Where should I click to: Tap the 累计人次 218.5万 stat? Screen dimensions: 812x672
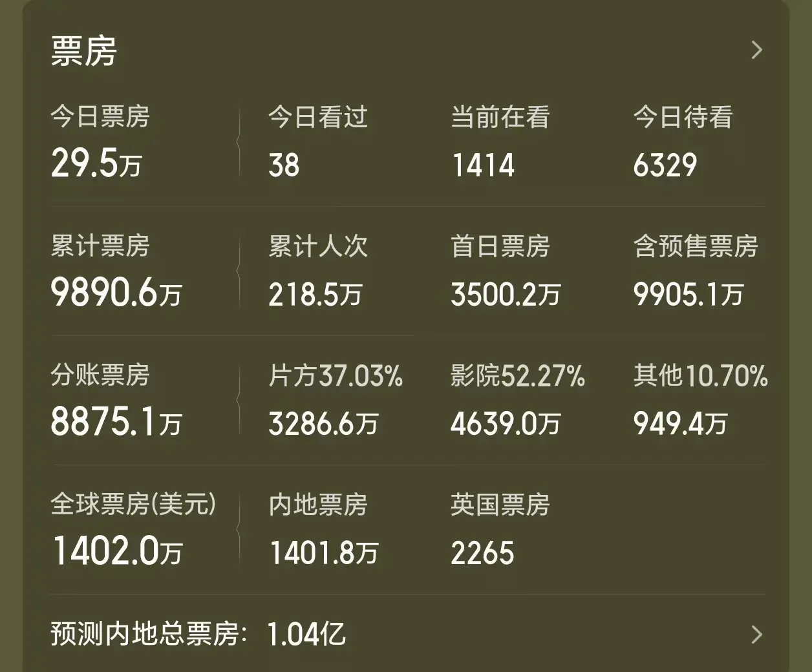point(315,295)
